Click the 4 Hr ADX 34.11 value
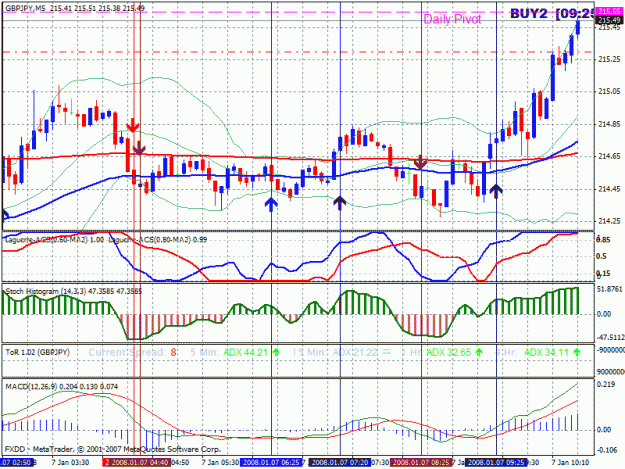Image resolution: width=625 pixels, height=469 pixels. [546, 352]
